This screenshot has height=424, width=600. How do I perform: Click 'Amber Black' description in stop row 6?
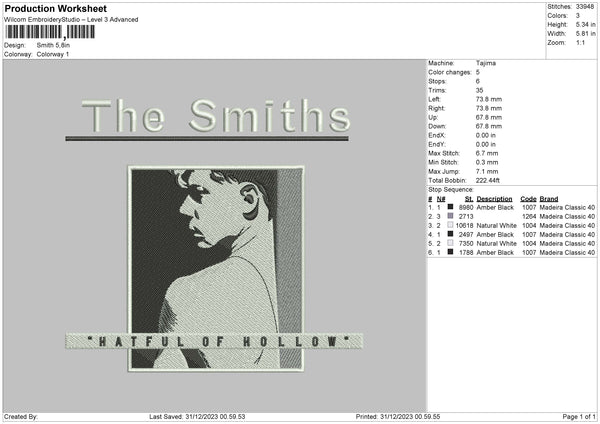(x=495, y=253)
